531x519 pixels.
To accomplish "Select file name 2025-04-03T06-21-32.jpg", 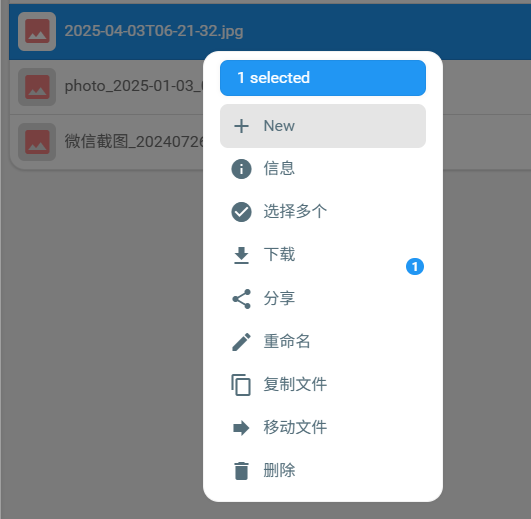I will click(154, 31).
